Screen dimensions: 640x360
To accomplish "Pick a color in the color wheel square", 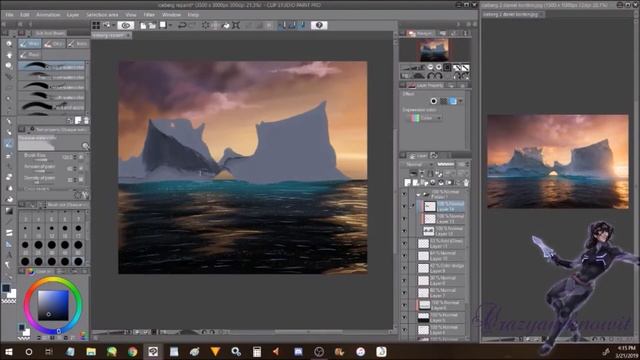I will click(x=53, y=305).
